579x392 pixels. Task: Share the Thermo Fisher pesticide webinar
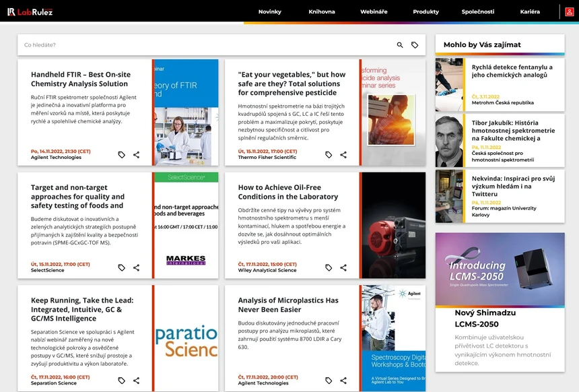coord(343,155)
